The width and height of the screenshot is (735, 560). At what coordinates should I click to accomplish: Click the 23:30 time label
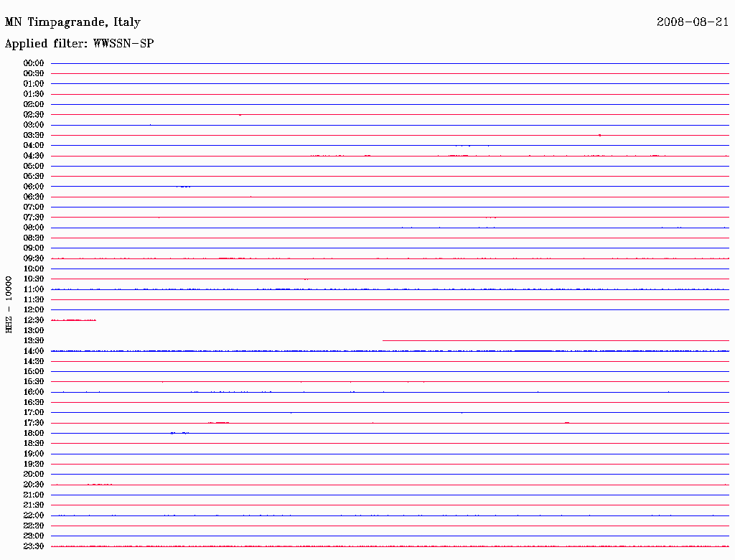pyautogui.click(x=34, y=546)
